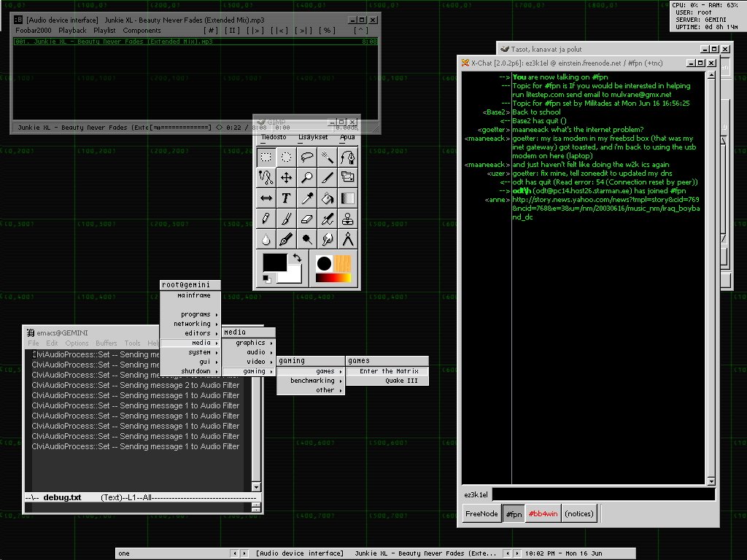The width and height of the screenshot is (747, 560).
Task: Swap foreground and background colors arrow
Action: 297,257
